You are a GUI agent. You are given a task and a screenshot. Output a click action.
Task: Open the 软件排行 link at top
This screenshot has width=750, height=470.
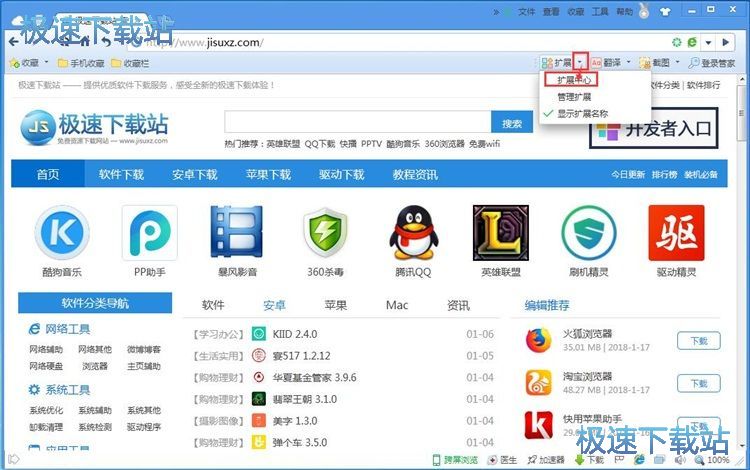tap(703, 85)
